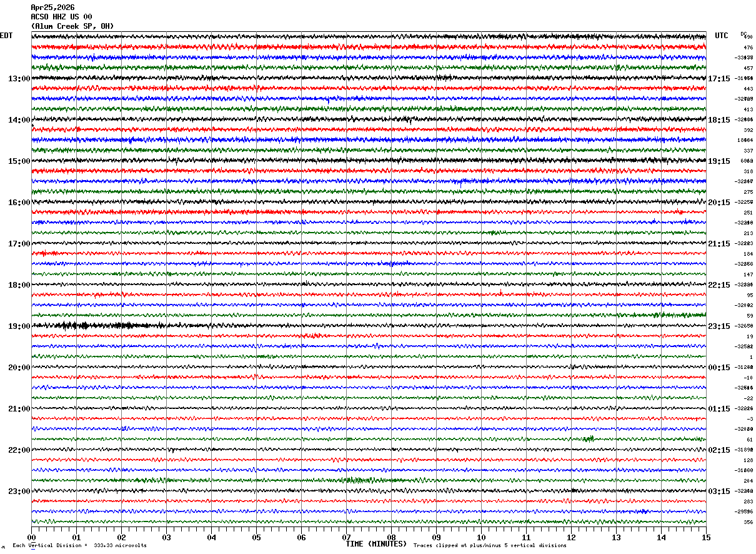Click the EDT timezone label
Screen dimensions: 756x554
[6, 36]
